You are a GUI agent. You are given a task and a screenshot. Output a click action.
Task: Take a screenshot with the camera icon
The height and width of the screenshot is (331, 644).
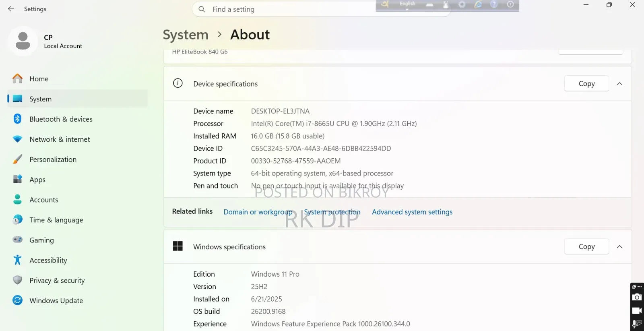pos(637,297)
